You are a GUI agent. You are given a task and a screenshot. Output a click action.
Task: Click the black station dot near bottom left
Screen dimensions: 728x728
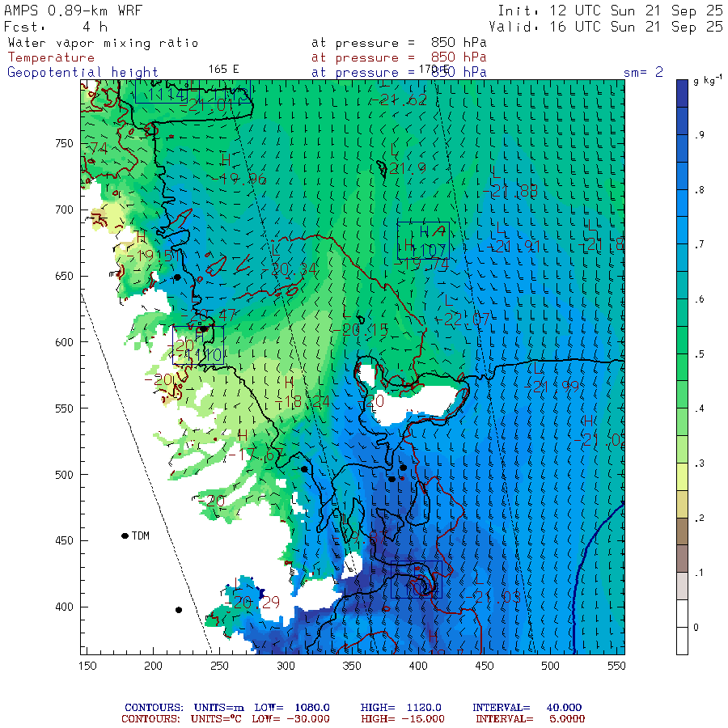pos(179,610)
